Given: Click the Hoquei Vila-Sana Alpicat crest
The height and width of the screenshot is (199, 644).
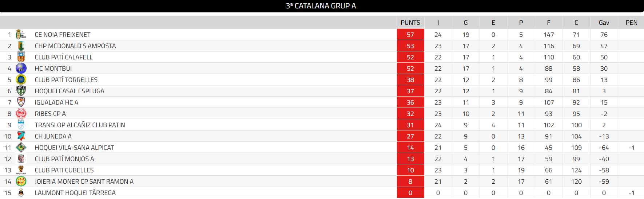Looking at the screenshot, I should tap(21, 148).
